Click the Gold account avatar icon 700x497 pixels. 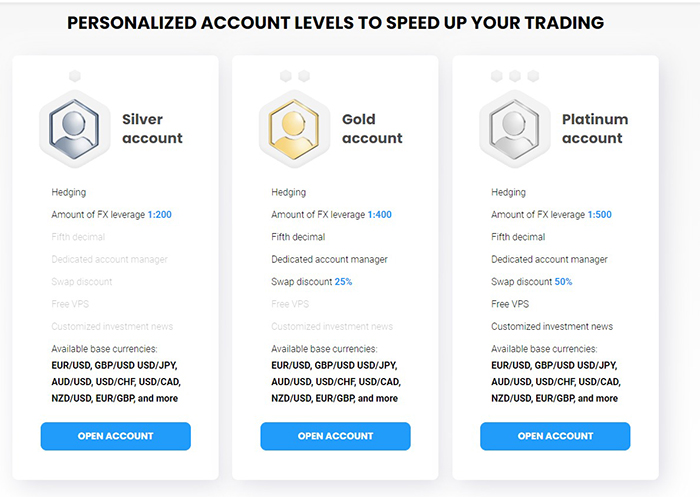[295, 128]
